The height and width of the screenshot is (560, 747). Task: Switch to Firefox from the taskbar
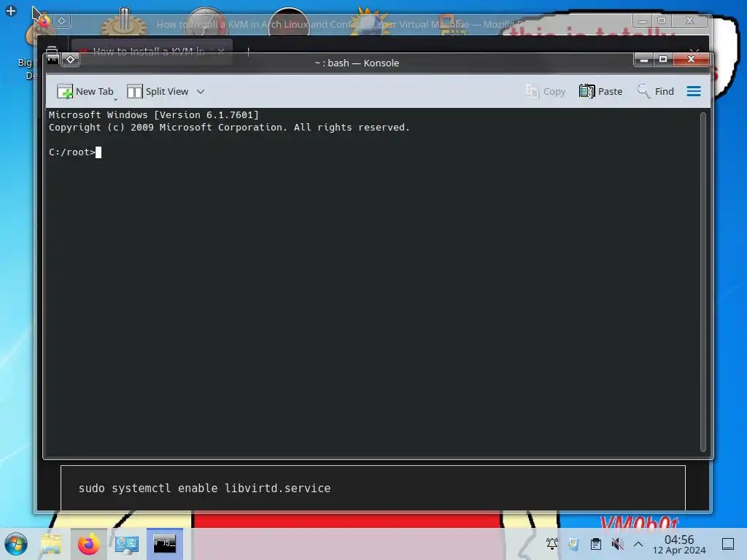88,544
